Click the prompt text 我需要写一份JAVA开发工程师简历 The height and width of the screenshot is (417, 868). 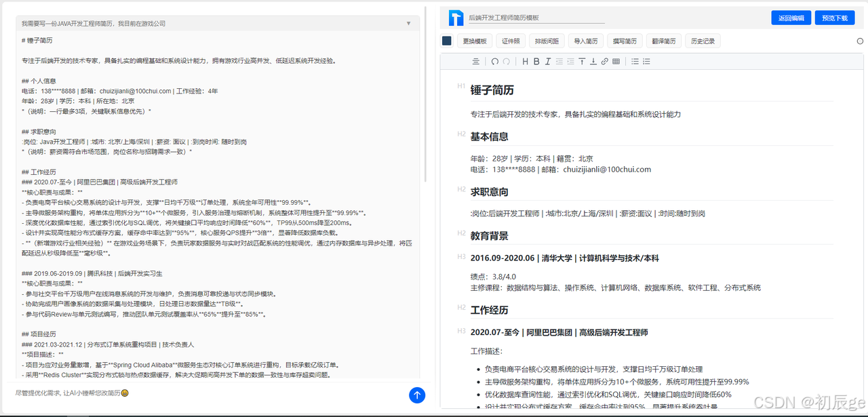pyautogui.click(x=94, y=23)
